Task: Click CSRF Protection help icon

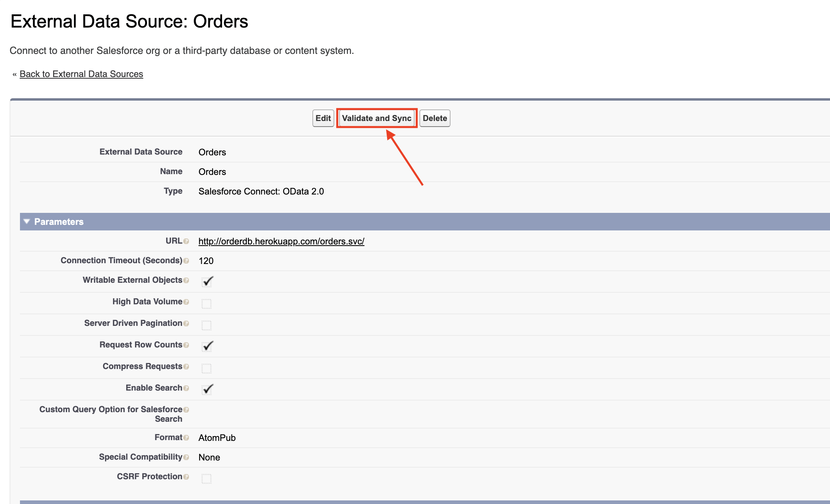Action: click(186, 477)
